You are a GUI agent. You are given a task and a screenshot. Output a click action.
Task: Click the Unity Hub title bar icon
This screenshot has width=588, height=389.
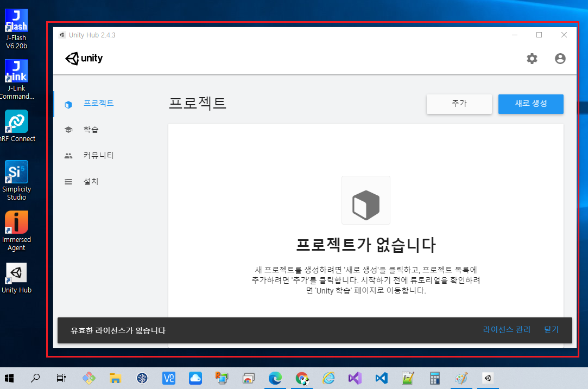[x=62, y=35]
